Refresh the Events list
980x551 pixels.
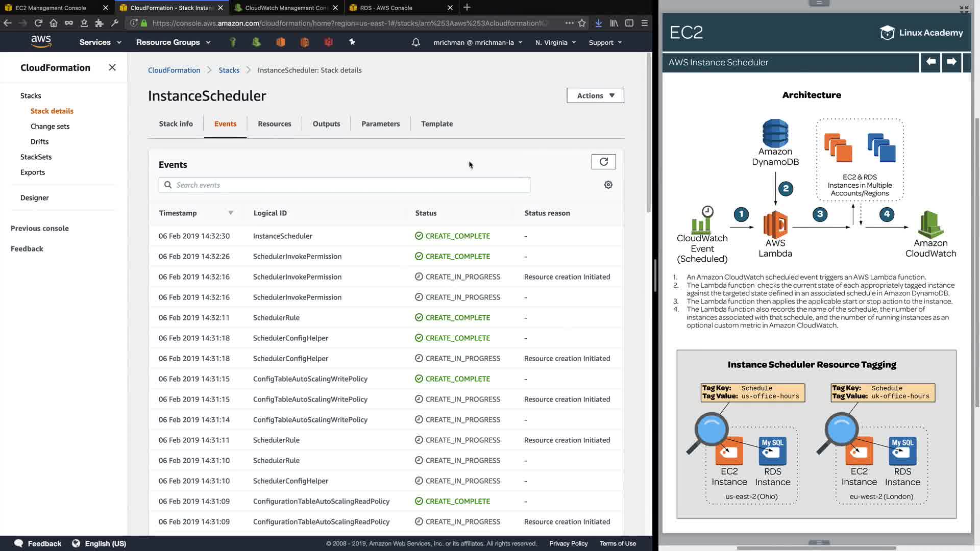pyautogui.click(x=603, y=162)
